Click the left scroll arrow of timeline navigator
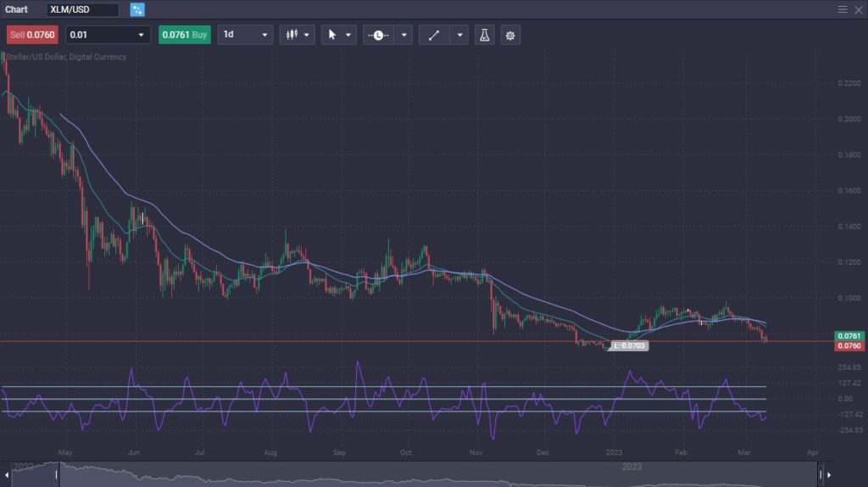This screenshot has height=487, width=868. coord(5,474)
